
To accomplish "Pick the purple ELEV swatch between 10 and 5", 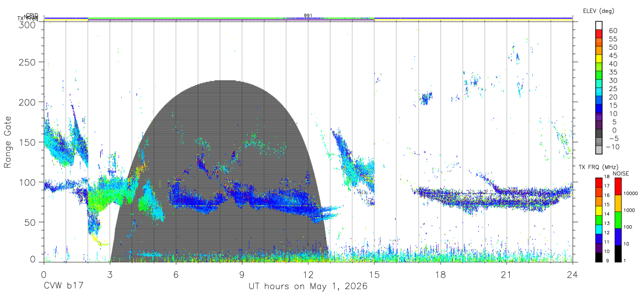I will tap(599, 117).
